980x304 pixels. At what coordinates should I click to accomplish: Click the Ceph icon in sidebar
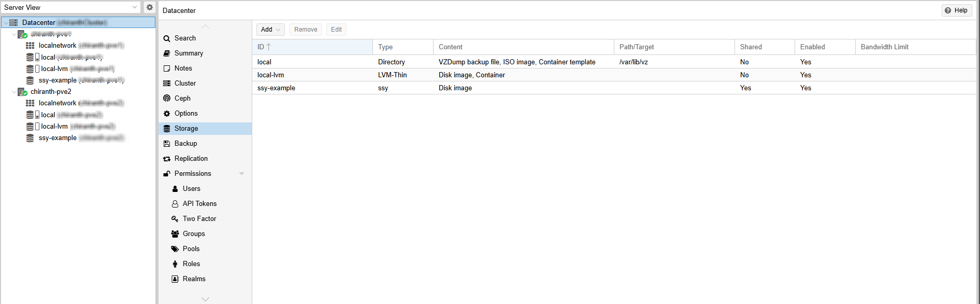167,98
